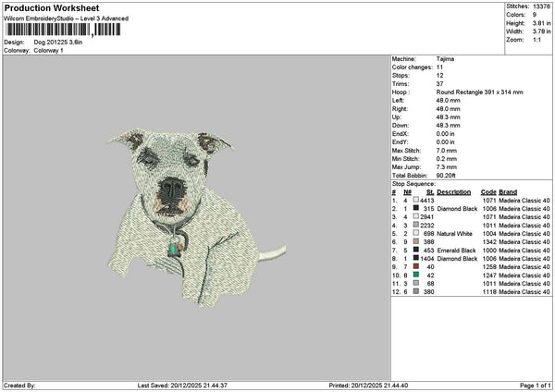Click the Stitches value '13376'

[x=541, y=6]
